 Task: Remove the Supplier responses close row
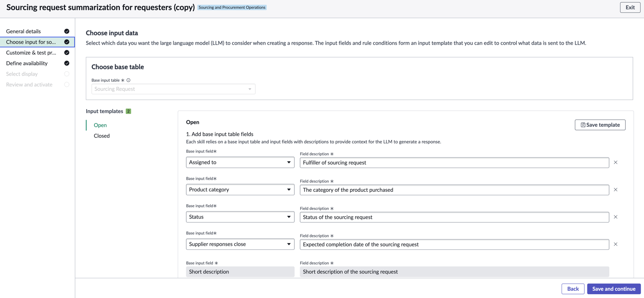[615, 244]
